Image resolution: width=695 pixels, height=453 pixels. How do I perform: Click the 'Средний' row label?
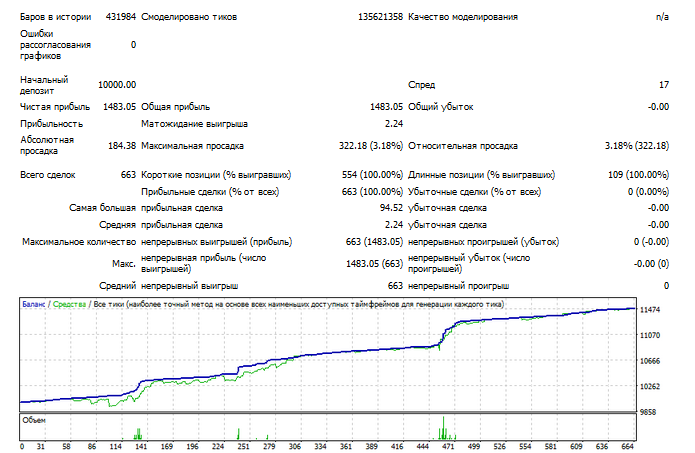117,286
